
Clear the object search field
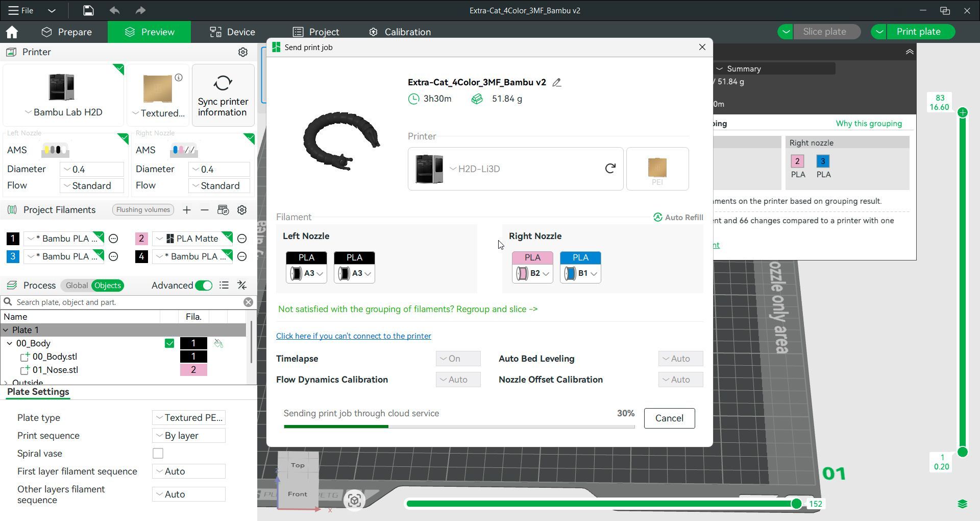point(248,302)
